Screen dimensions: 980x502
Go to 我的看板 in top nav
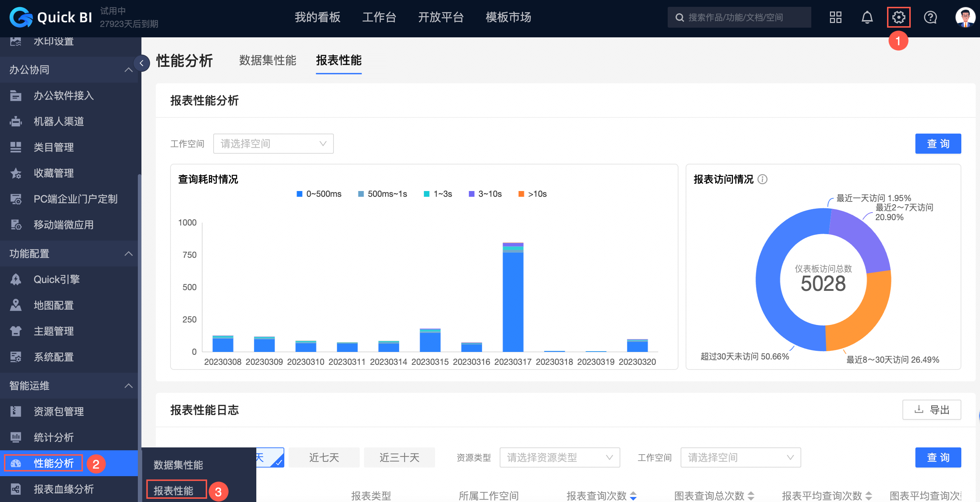click(x=317, y=17)
